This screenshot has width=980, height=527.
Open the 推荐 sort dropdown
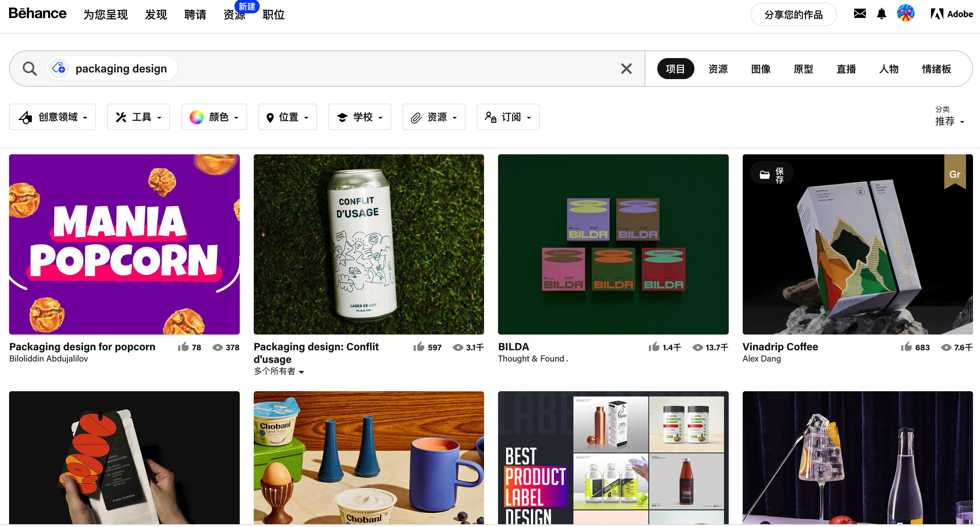949,121
